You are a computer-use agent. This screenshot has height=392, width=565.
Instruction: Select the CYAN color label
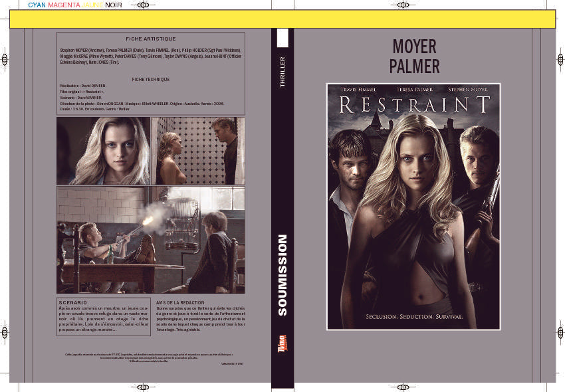pos(37,5)
